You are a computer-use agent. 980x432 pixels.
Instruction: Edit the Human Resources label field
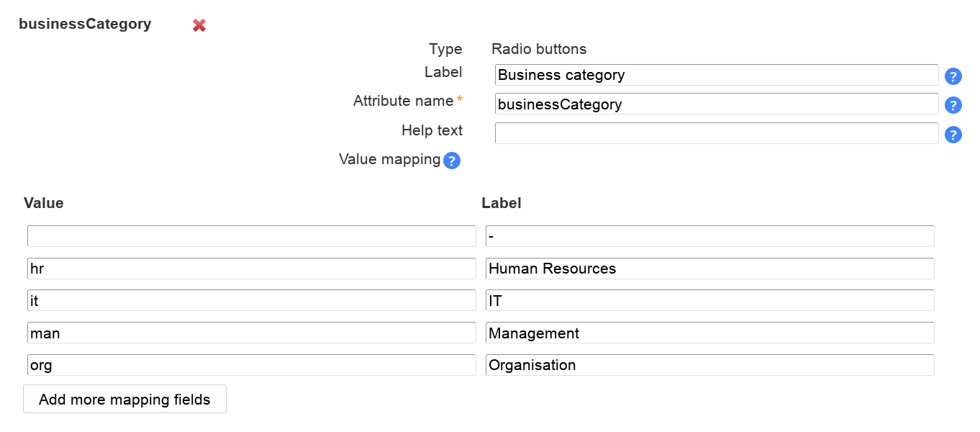709,269
